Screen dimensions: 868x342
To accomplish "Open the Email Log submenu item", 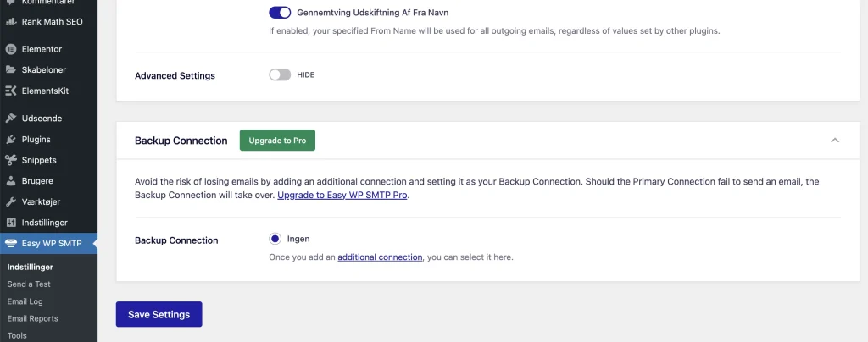I will 25,301.
